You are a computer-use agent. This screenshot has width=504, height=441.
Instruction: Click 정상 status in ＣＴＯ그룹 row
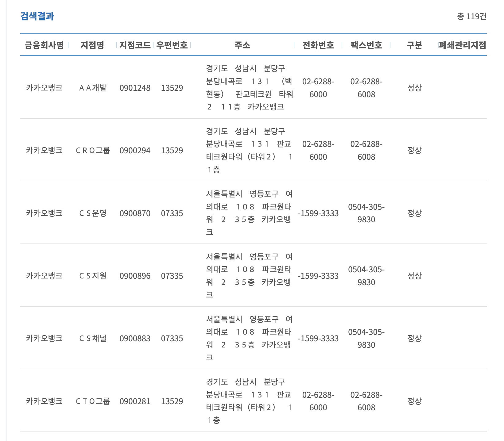[x=414, y=401]
